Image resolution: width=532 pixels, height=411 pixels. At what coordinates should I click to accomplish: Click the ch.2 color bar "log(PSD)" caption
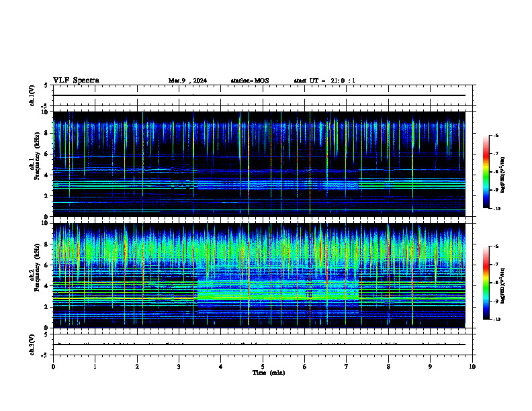pos(502,285)
